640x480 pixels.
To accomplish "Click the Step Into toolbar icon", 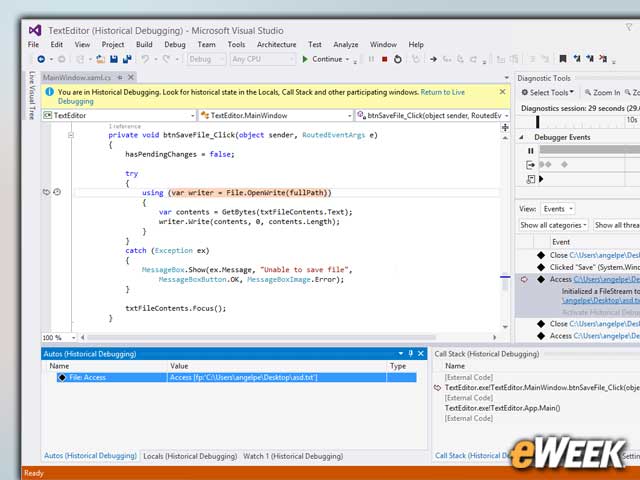I will pos(447,59).
